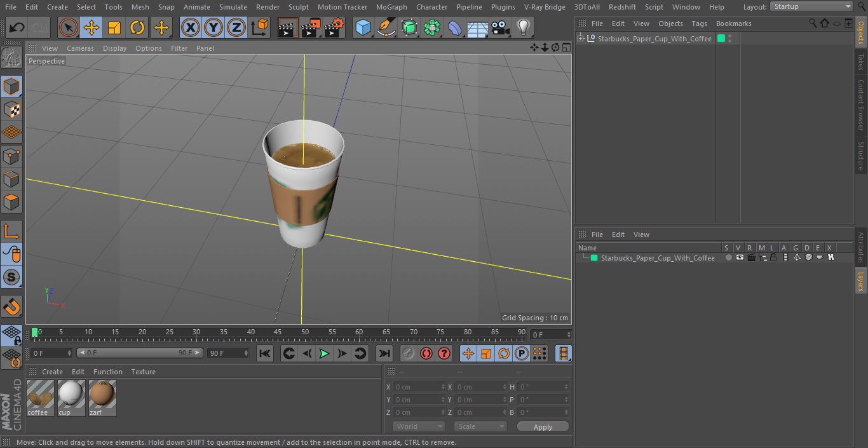Image resolution: width=868 pixels, height=448 pixels.
Task: Go to start of timeline
Action: [x=265, y=353]
